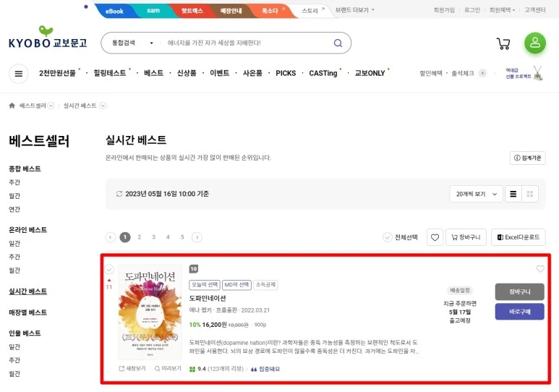This screenshot has height=392, width=559.
Task: Open the CASTing menu item
Action: pyautogui.click(x=323, y=73)
